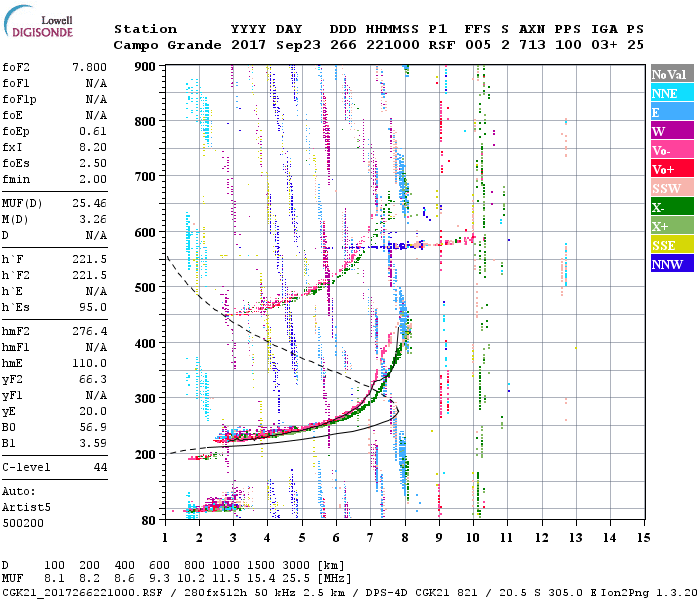This screenshot has width=700, height=600.
Task: Click the MUF table value 8.1
Action: [x=54, y=579]
